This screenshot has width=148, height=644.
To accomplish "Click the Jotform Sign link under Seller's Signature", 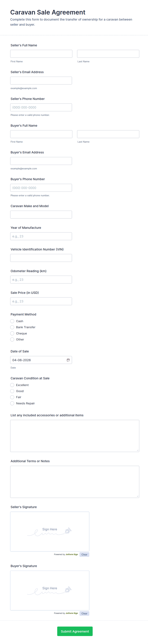I will click(72, 554).
